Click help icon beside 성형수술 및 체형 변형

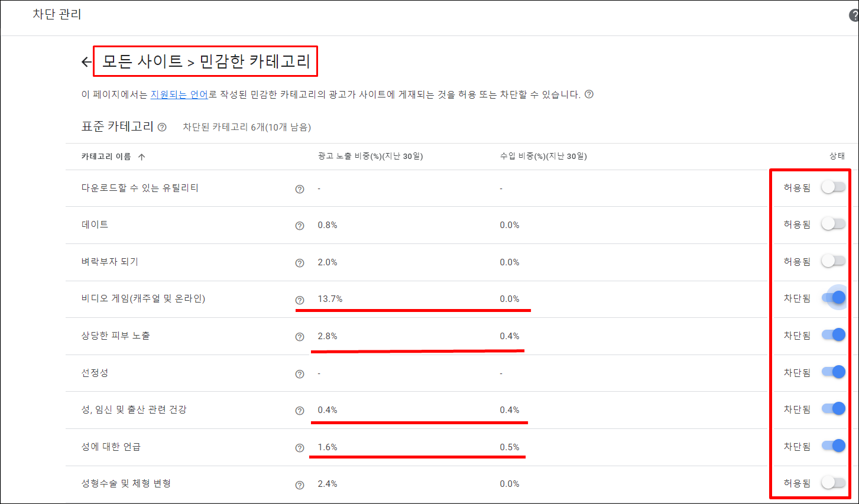(300, 483)
